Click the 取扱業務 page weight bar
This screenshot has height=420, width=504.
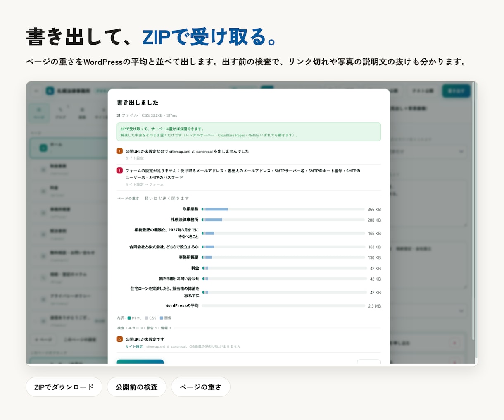coord(283,209)
